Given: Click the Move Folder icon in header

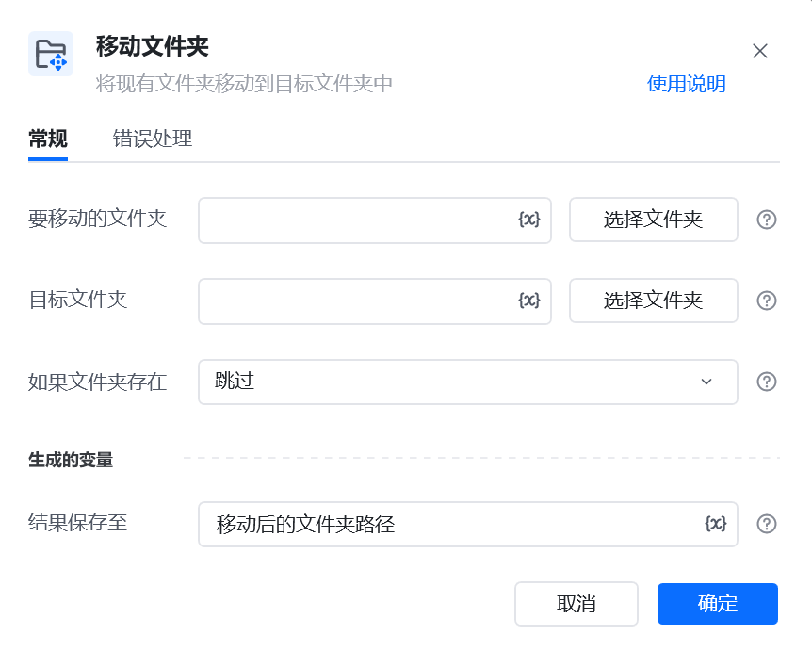Looking at the screenshot, I should tap(51, 54).
